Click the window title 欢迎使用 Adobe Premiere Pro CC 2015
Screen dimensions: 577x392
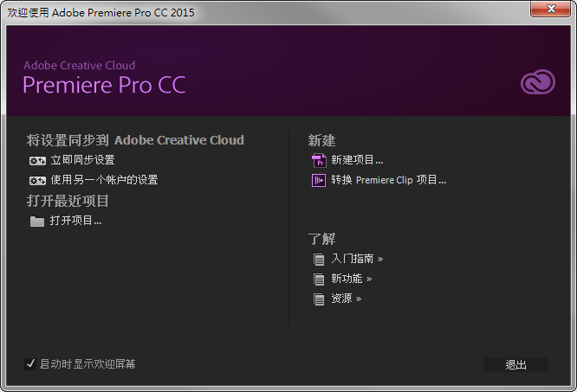click(100, 13)
